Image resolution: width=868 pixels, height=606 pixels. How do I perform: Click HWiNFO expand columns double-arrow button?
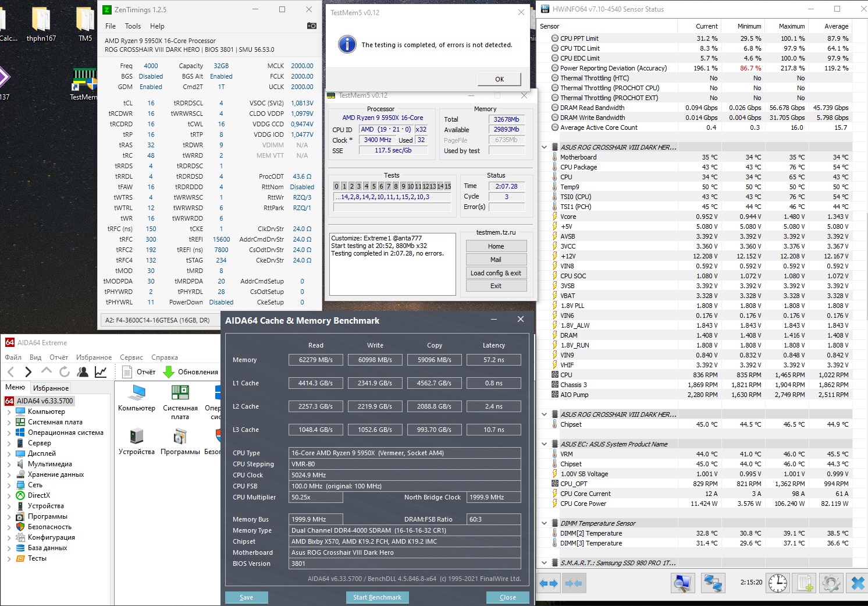click(x=549, y=583)
